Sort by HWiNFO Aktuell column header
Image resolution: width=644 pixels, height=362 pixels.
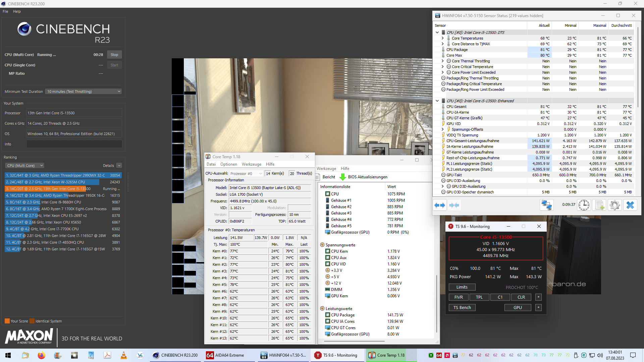pos(544,25)
